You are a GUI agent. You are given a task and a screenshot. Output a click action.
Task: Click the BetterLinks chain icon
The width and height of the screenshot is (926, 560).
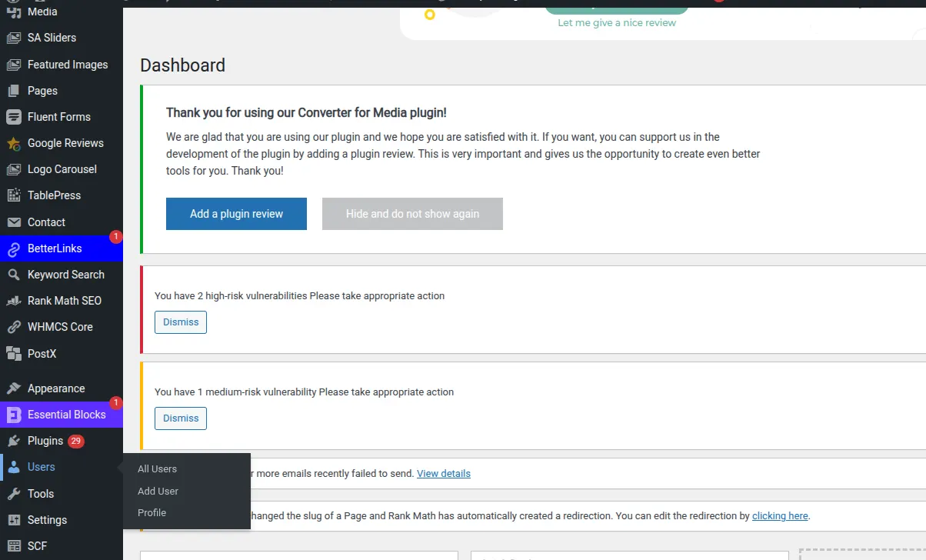click(x=13, y=248)
